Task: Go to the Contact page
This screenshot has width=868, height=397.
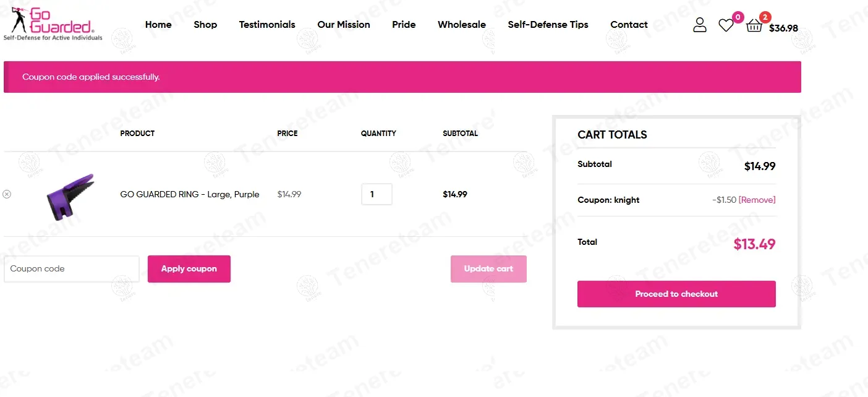Action: click(629, 25)
